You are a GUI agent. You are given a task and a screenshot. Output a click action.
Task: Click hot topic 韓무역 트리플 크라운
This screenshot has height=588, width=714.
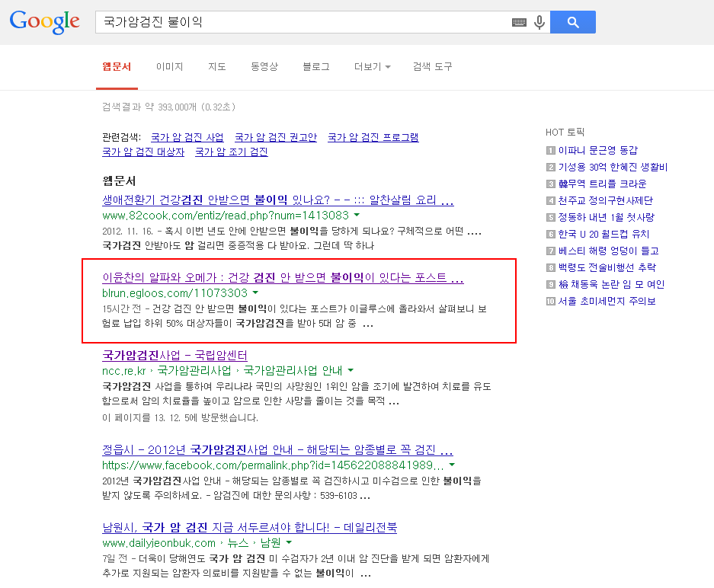click(x=603, y=184)
